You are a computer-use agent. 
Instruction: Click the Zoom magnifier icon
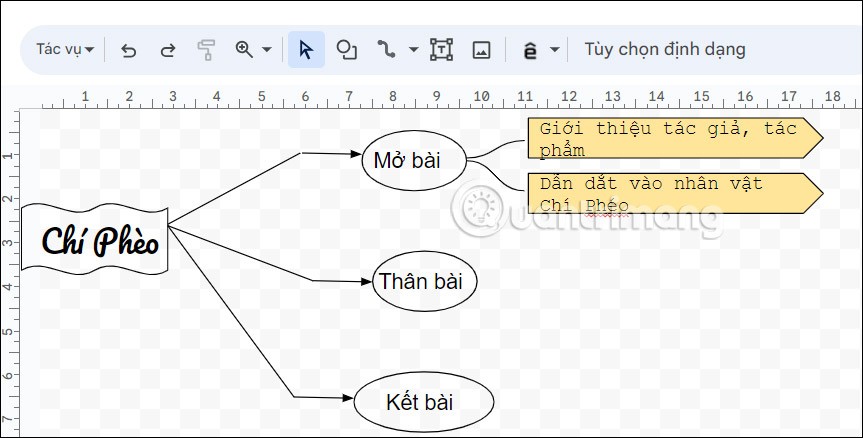243,49
